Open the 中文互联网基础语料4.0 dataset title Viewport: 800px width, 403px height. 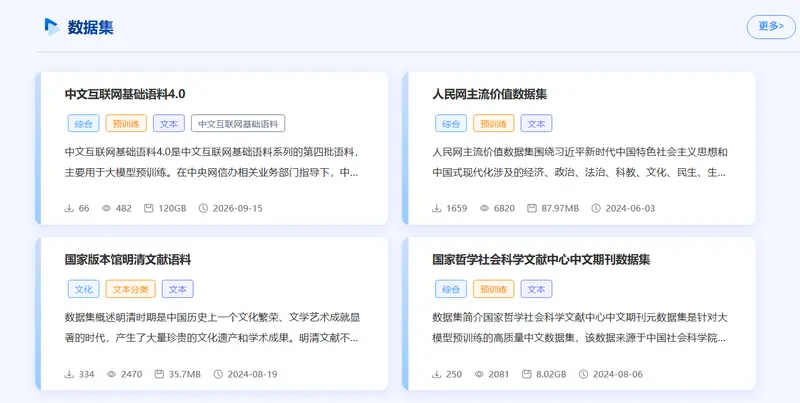(125, 94)
